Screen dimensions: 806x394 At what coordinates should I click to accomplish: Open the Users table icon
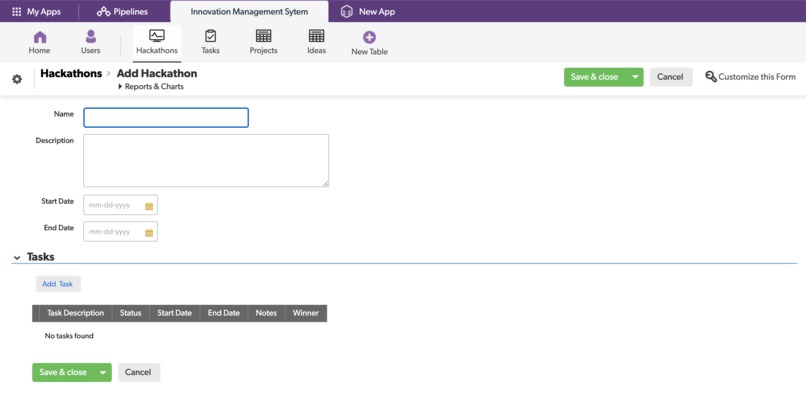[90, 37]
